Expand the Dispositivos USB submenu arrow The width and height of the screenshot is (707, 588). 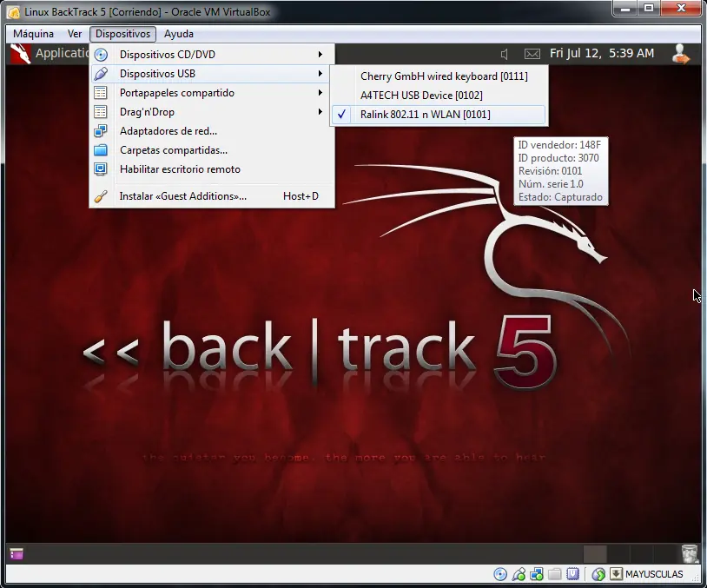[x=320, y=74]
